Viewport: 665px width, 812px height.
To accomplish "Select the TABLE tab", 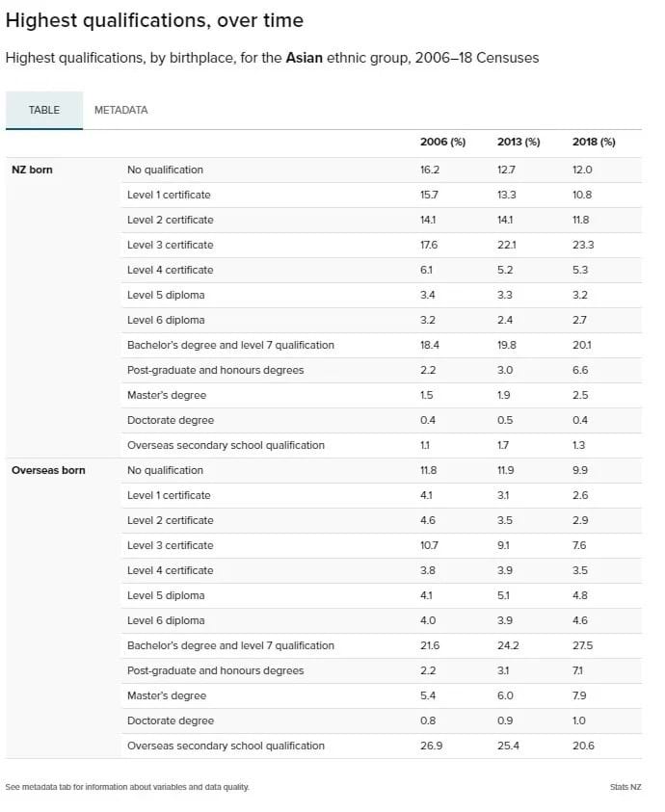I will 44,111.
